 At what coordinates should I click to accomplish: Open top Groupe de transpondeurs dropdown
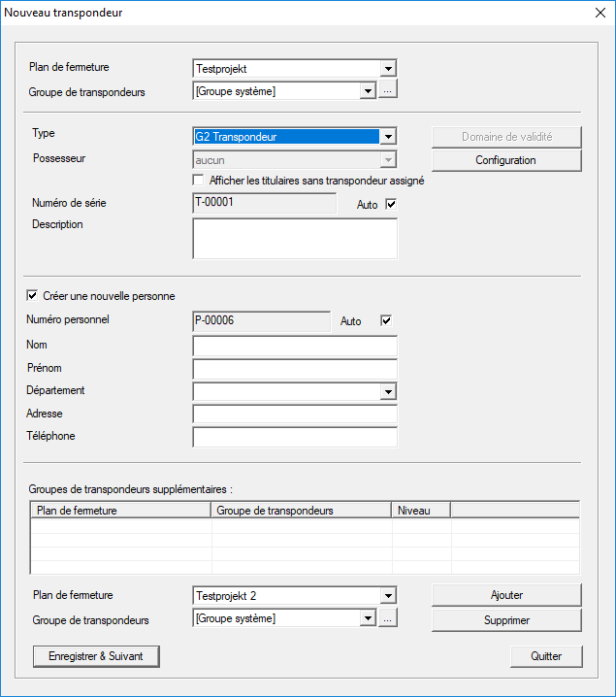click(x=368, y=91)
